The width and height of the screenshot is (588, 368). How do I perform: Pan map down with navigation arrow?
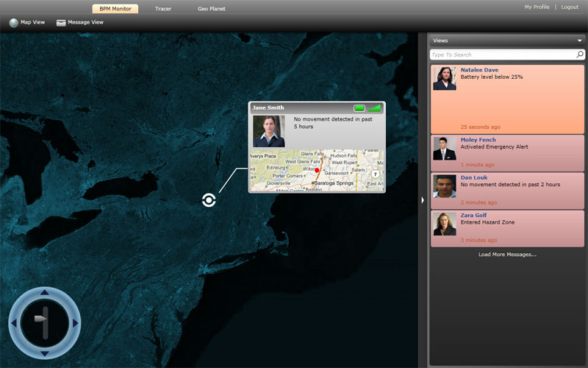click(44, 354)
